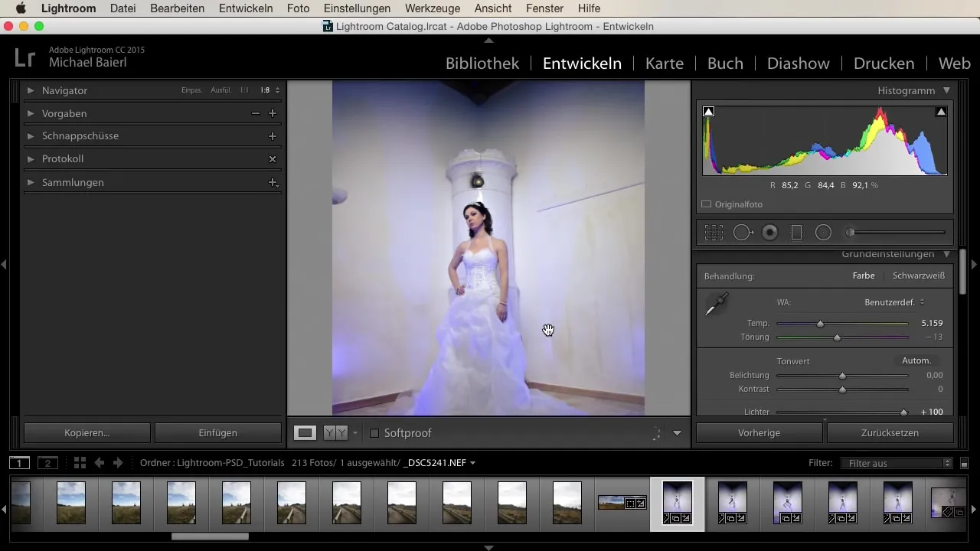The image size is (980, 551).
Task: Add a new Schnappschüsse snapshot
Action: click(x=272, y=136)
